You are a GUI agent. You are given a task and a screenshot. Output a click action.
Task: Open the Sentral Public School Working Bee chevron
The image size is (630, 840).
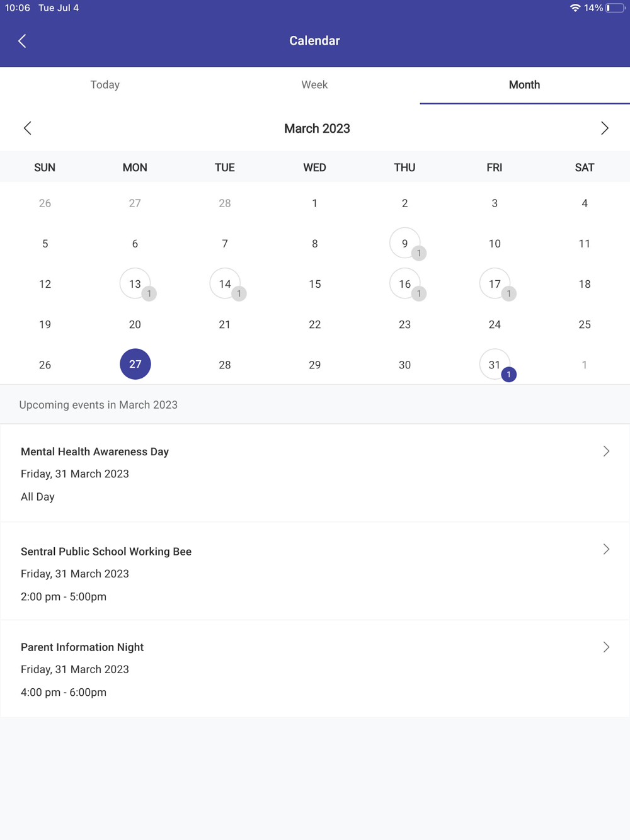tap(606, 549)
